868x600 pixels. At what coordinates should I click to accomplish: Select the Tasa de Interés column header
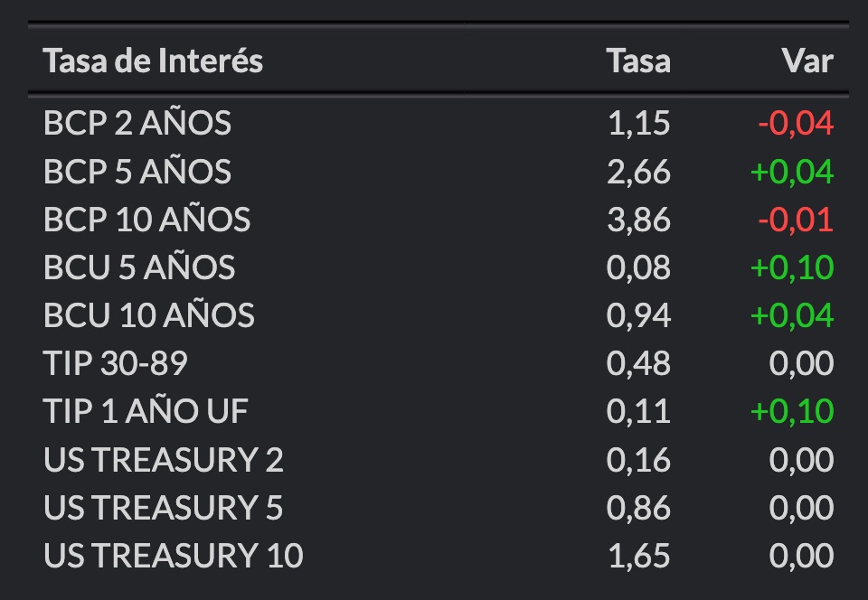(153, 61)
